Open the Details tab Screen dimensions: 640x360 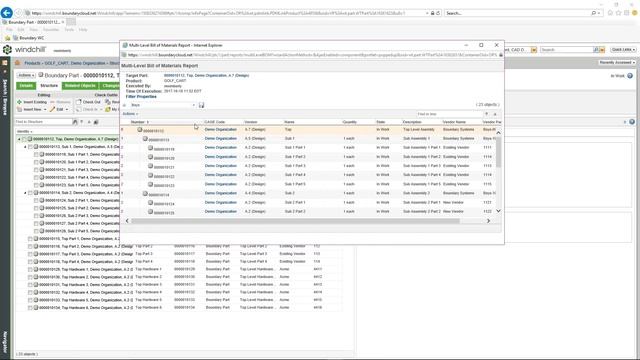point(26,86)
